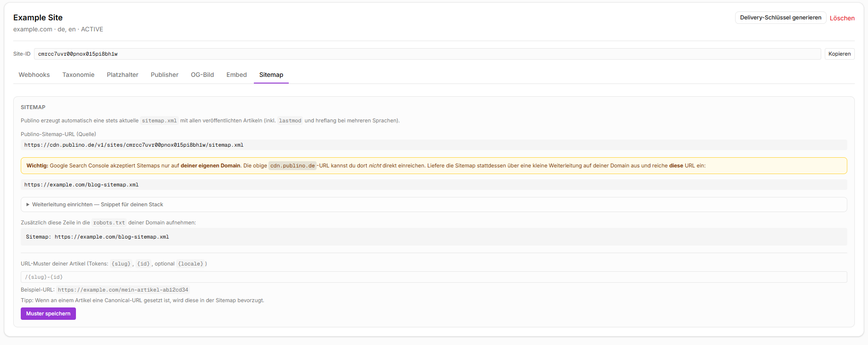
Task: Click the {slug} token code
Action: pos(121,264)
